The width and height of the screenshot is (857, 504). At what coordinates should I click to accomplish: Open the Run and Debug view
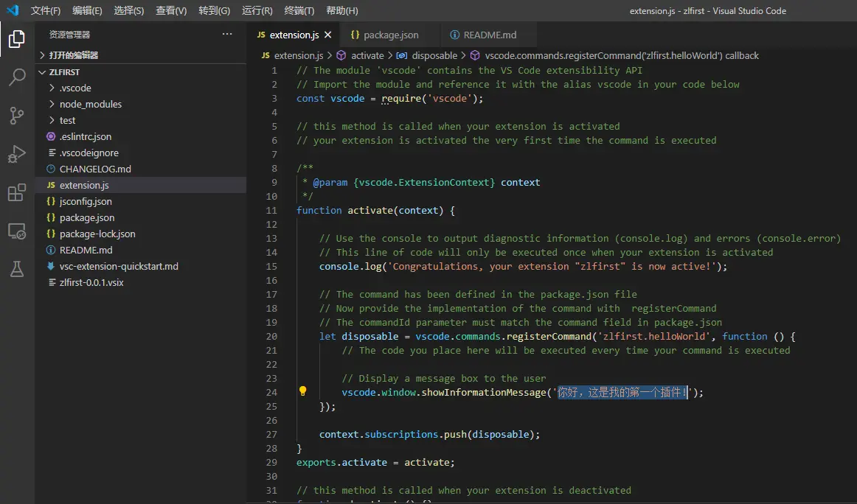click(x=16, y=154)
